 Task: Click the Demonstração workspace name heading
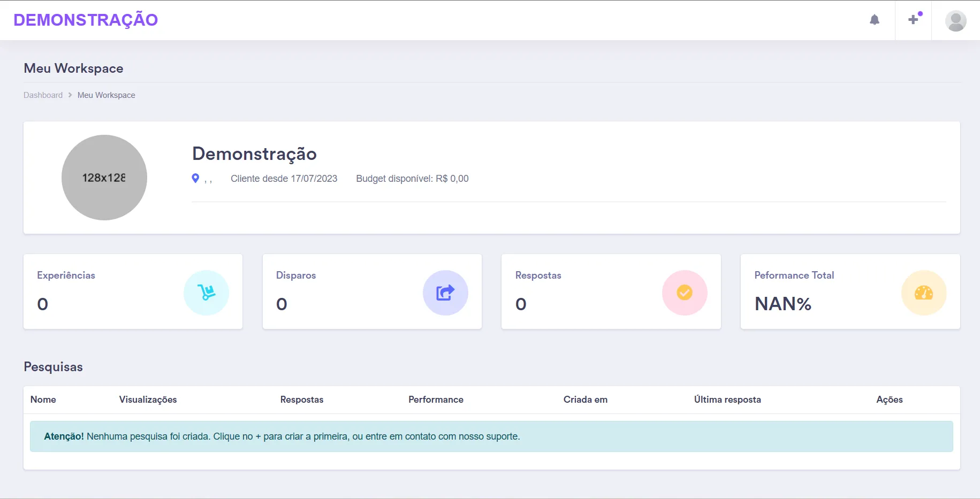(254, 154)
